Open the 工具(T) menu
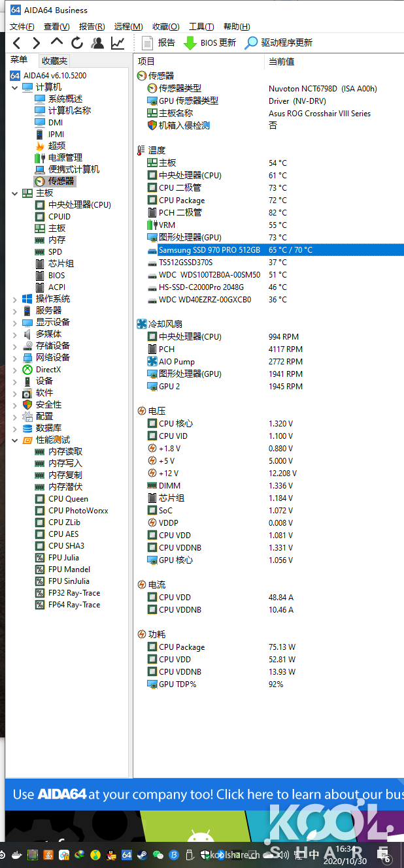Image resolution: width=404 pixels, height=868 pixels. point(201,27)
